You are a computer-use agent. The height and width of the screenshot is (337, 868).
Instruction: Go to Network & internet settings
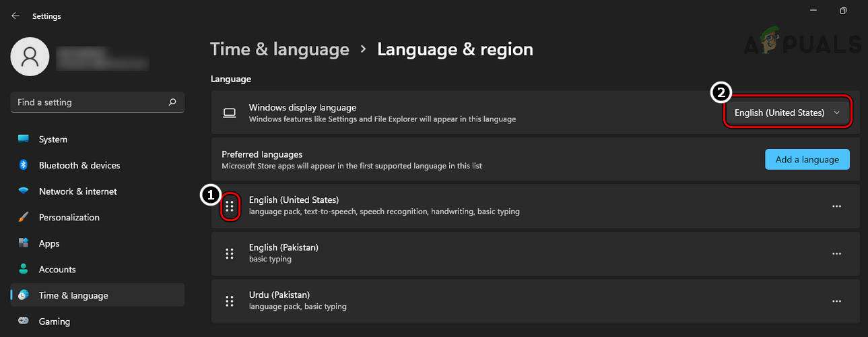77,191
